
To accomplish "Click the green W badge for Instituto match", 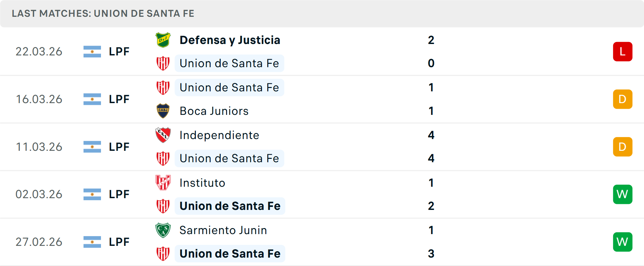I will coord(623,194).
